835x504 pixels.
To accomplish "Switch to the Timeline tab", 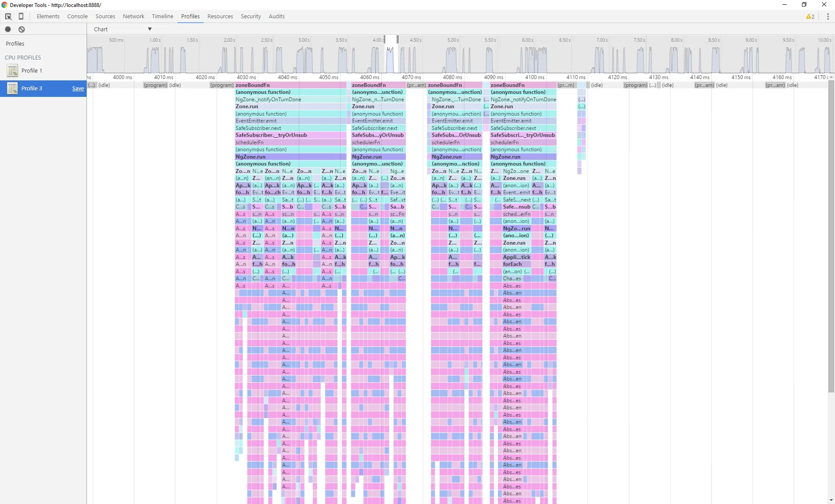I will point(162,17).
